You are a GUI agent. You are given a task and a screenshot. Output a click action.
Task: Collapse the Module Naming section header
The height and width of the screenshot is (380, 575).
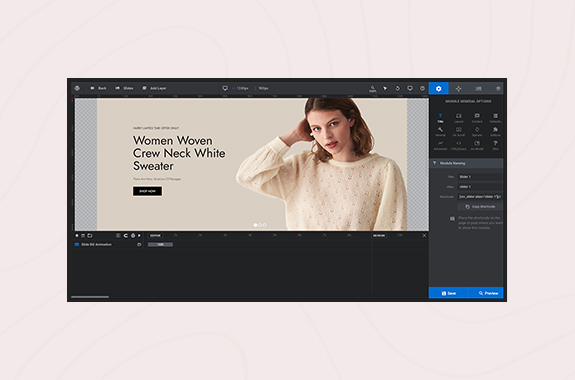(x=466, y=163)
